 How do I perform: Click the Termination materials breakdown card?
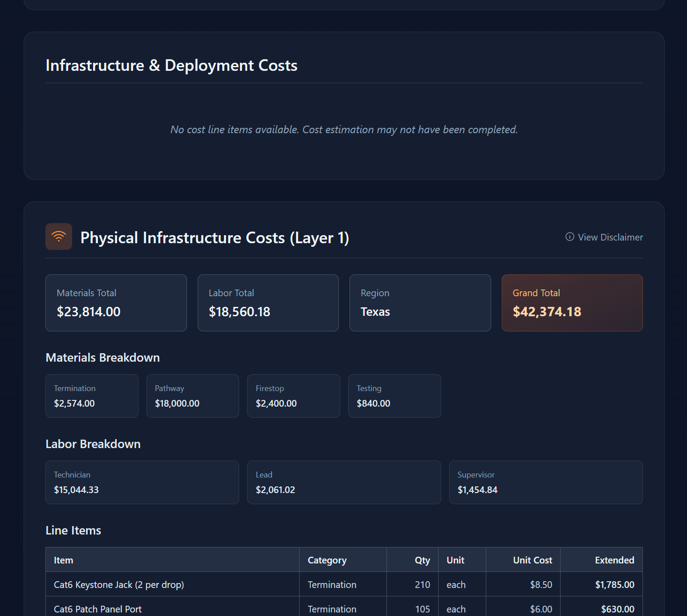91,396
